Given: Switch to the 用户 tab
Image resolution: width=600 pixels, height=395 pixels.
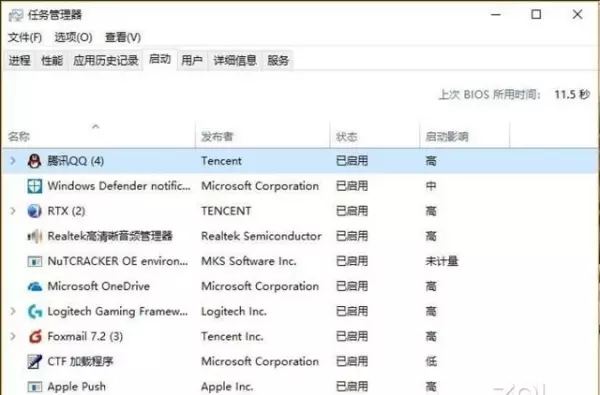Looking at the screenshot, I should 192,60.
